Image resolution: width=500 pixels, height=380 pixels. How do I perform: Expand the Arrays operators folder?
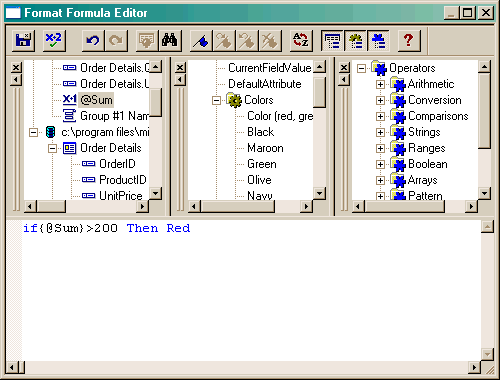380,180
